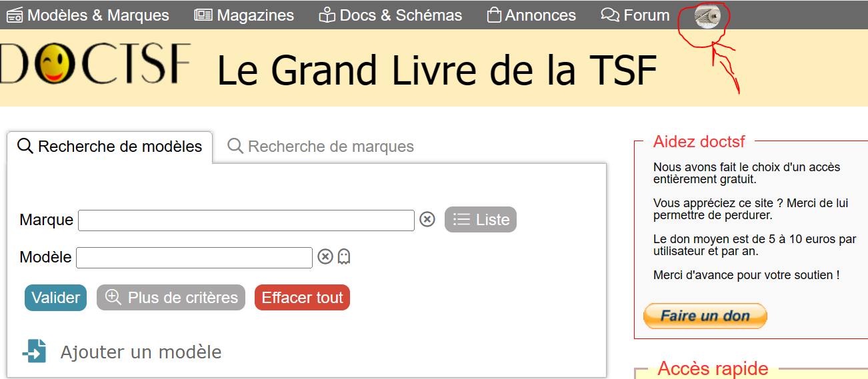This screenshot has width=868, height=379.
Task: Submit search with Valider button
Action: pos(56,298)
